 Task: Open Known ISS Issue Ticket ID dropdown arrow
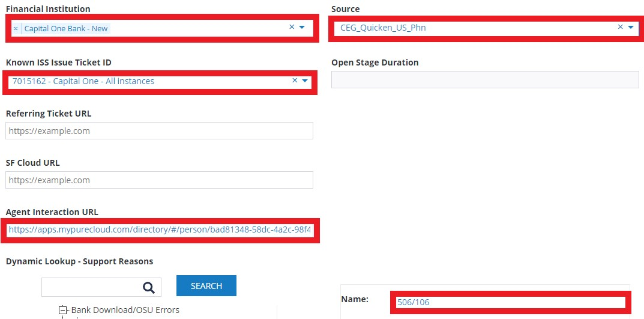305,81
